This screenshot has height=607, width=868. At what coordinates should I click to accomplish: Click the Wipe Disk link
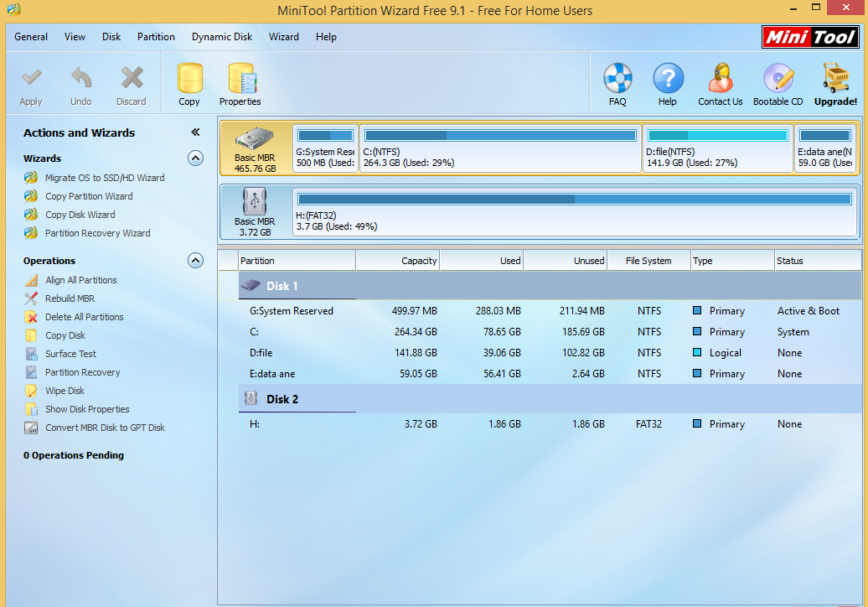point(65,391)
